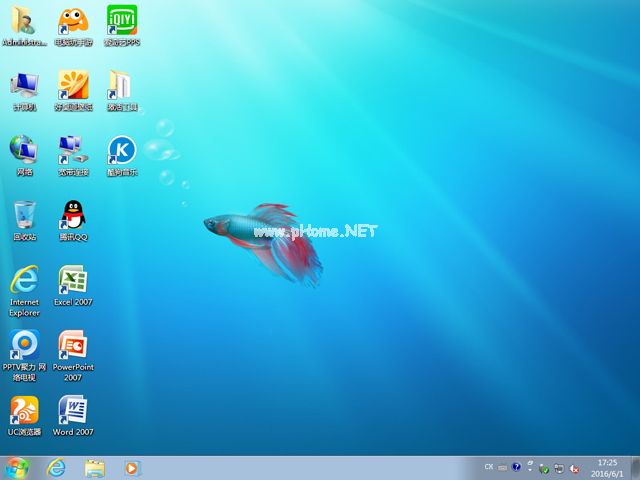Select the Administrator folder icon
This screenshot has width=640, height=480.
[24, 20]
